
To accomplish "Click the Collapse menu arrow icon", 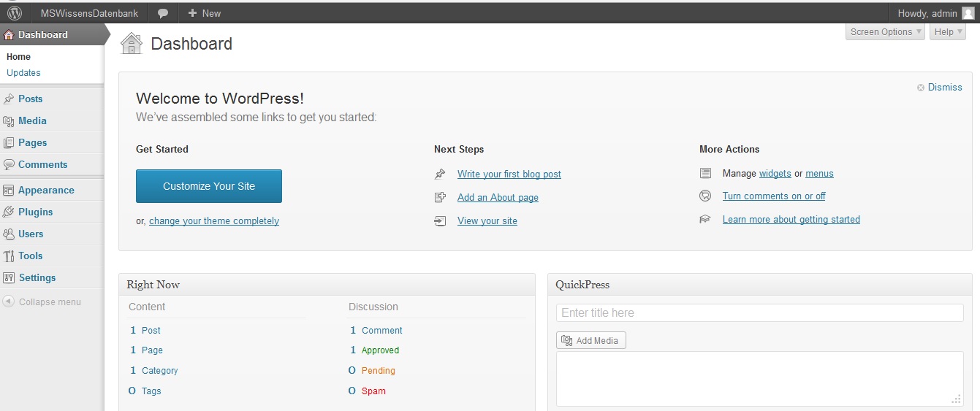I will [9, 301].
